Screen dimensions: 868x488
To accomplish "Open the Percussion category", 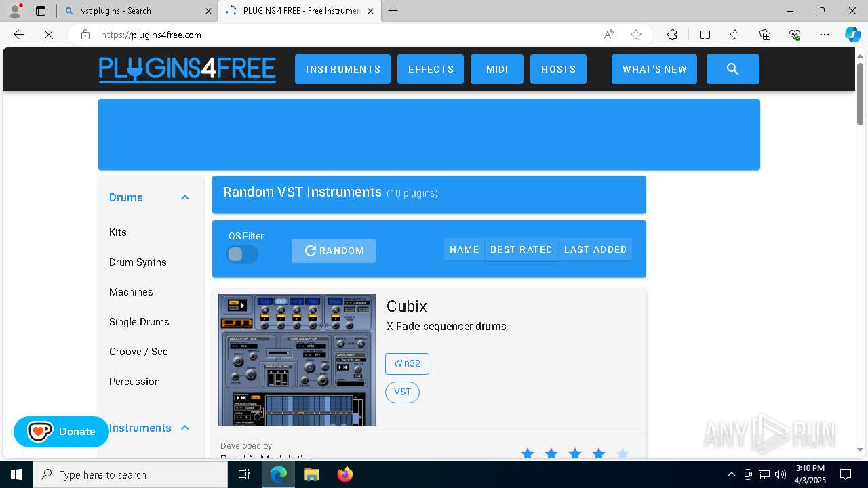I will point(134,381).
